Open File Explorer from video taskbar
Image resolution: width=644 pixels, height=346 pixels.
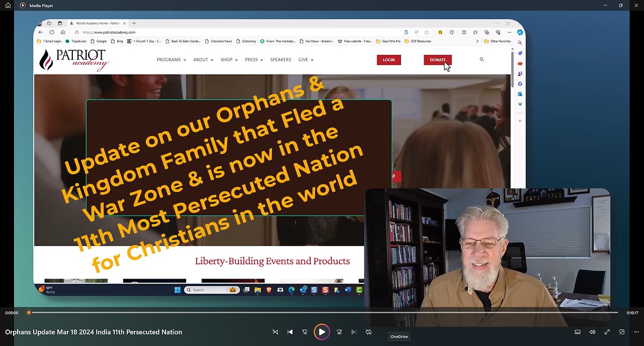click(257, 290)
